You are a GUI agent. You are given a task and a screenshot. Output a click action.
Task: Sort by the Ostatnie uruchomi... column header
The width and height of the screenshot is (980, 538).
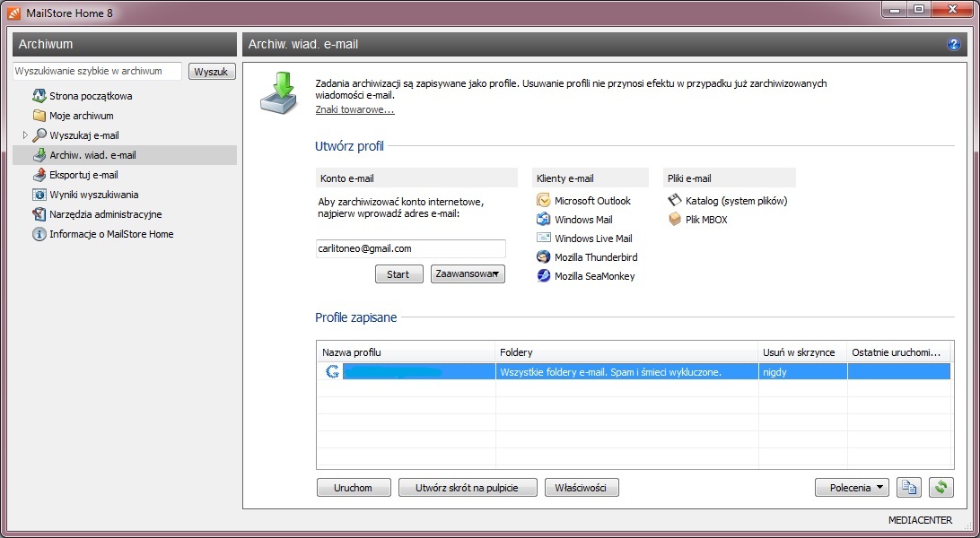(x=898, y=352)
